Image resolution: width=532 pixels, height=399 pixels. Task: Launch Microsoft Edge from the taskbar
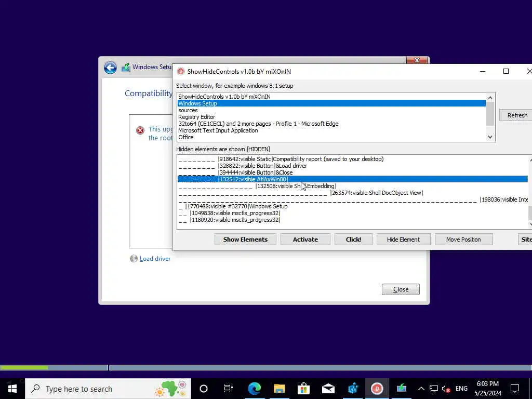pyautogui.click(x=255, y=389)
